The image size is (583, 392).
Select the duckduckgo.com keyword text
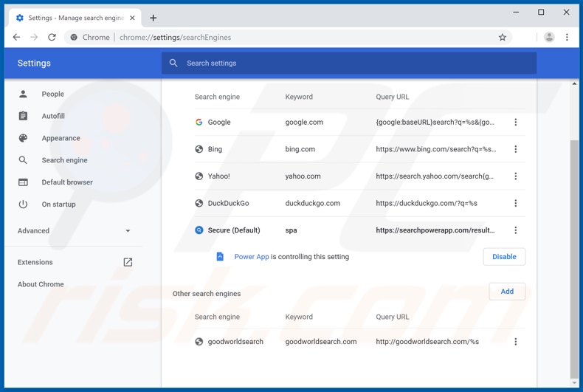(313, 203)
